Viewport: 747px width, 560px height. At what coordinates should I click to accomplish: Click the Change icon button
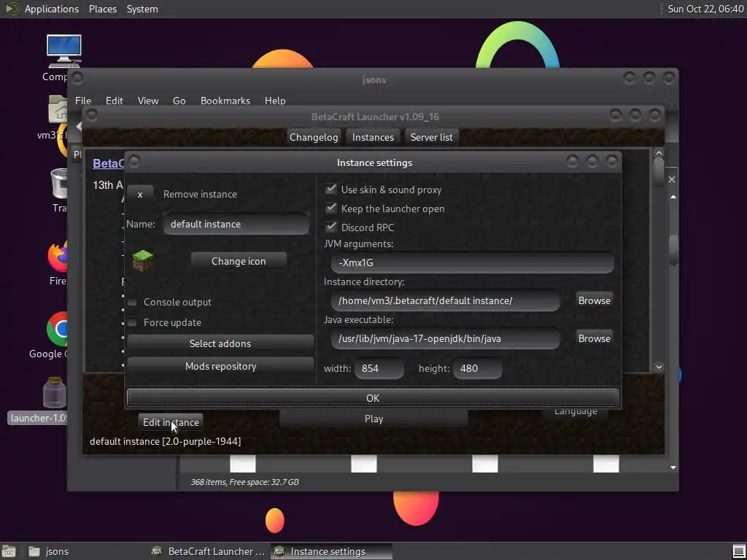[x=239, y=261]
